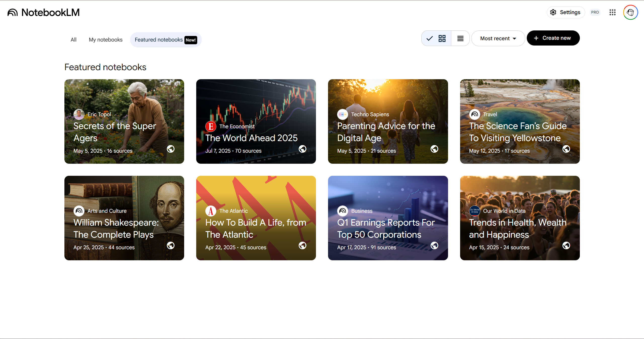The image size is (644, 339).
Task: Click the 'New!' badge on Featured tab
Action: click(x=191, y=40)
